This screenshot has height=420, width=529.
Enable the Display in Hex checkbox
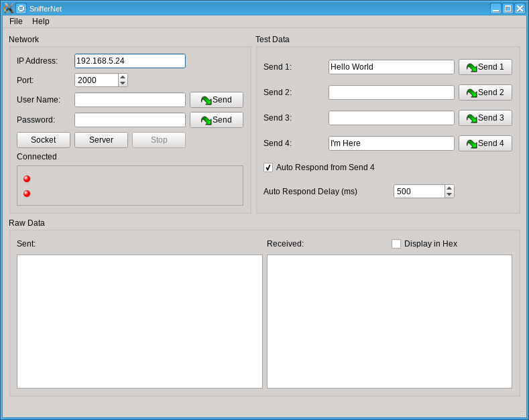pos(396,244)
